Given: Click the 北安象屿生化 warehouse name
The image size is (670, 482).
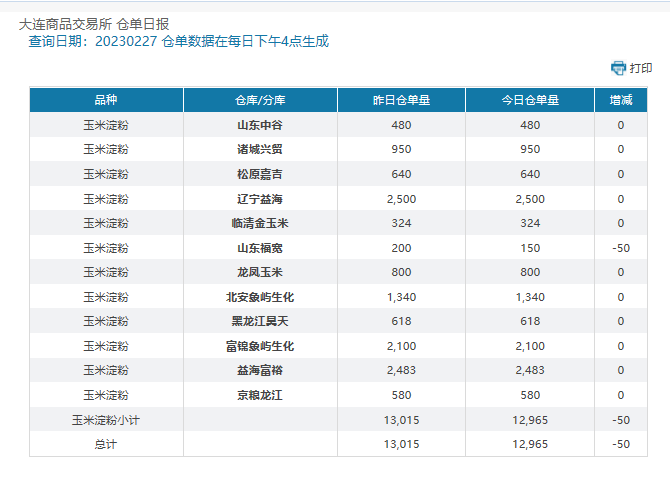Looking at the screenshot, I should point(260,297).
